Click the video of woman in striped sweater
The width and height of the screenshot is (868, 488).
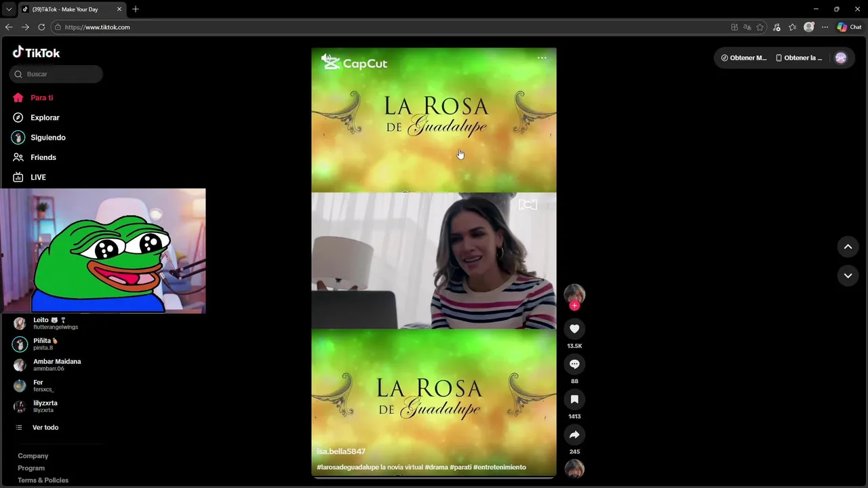[434, 261]
